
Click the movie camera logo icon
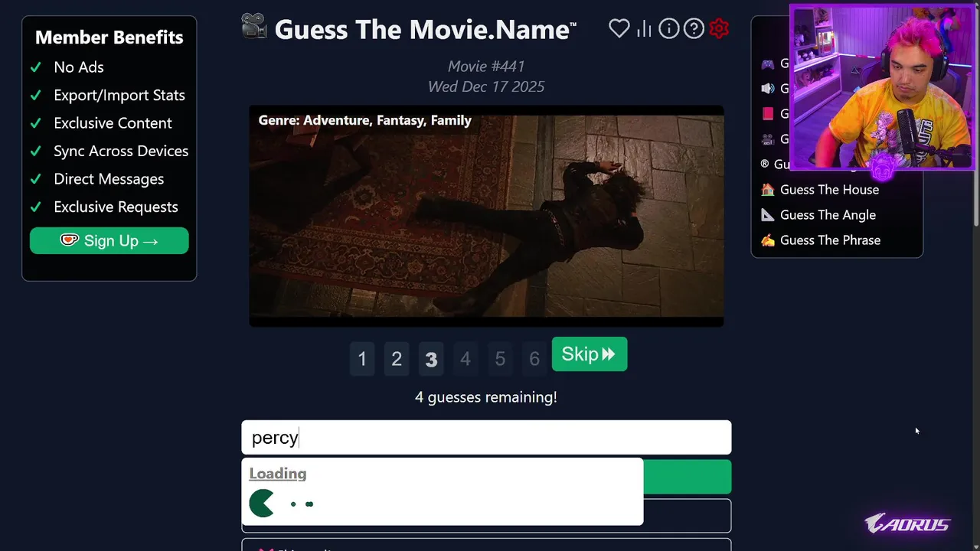254,27
